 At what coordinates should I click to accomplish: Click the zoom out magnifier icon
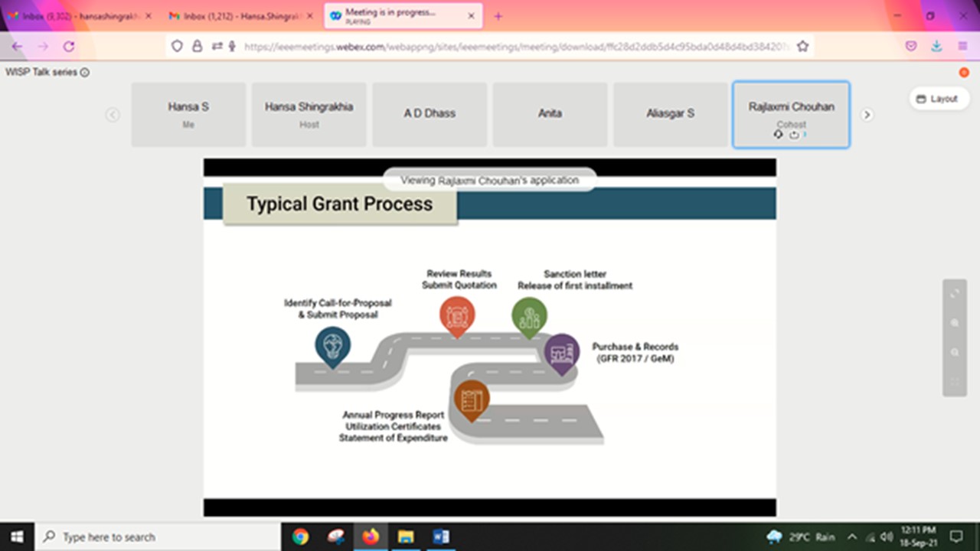click(x=955, y=353)
